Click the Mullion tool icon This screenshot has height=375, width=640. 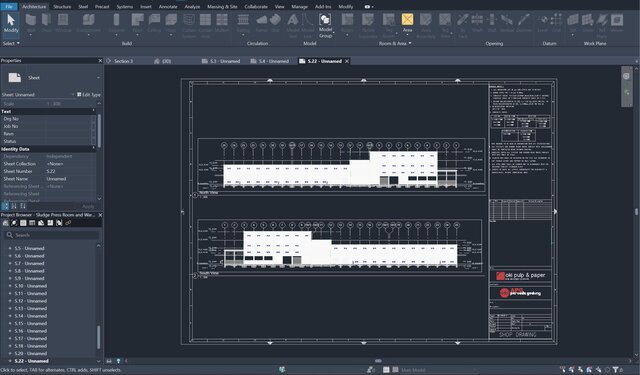click(222, 20)
